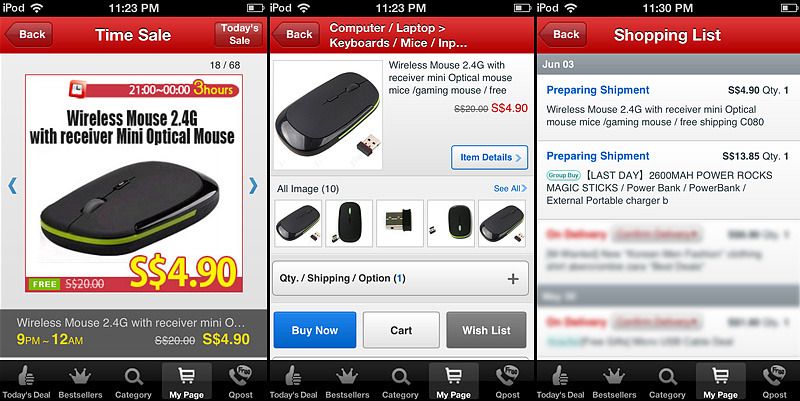Add mouse to Cart

[x=401, y=330]
